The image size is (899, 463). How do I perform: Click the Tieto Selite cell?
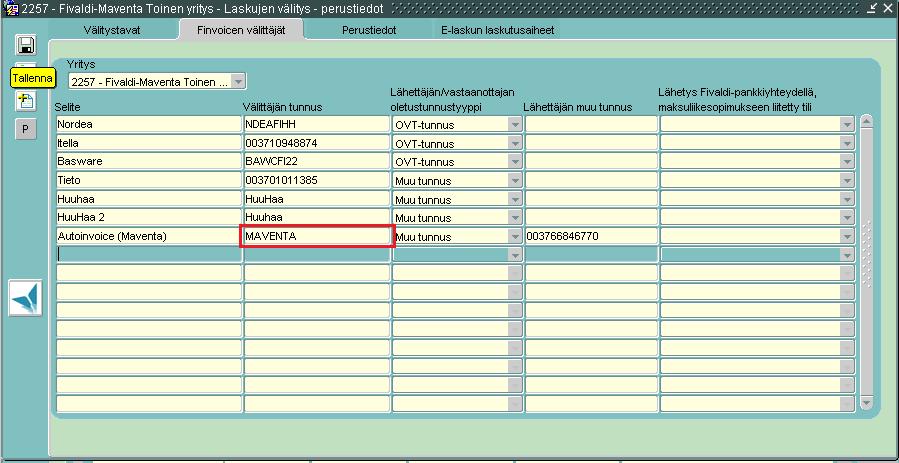pyautogui.click(x=149, y=181)
